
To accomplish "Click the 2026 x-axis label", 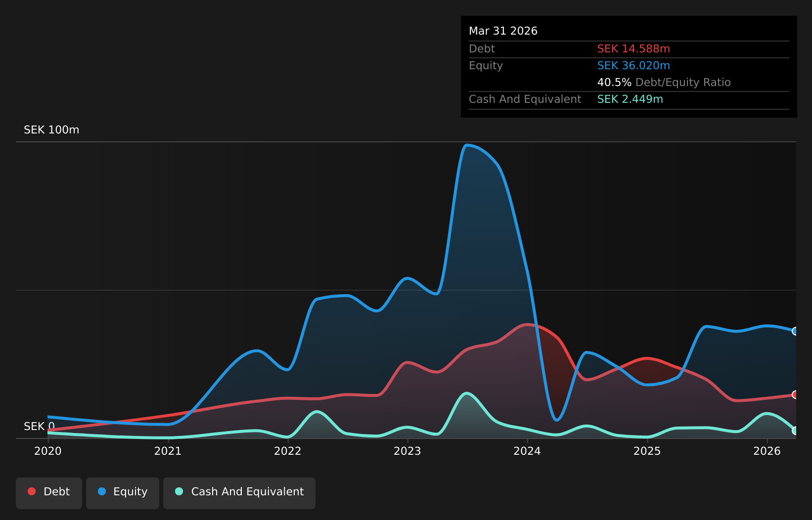I will click(767, 451).
